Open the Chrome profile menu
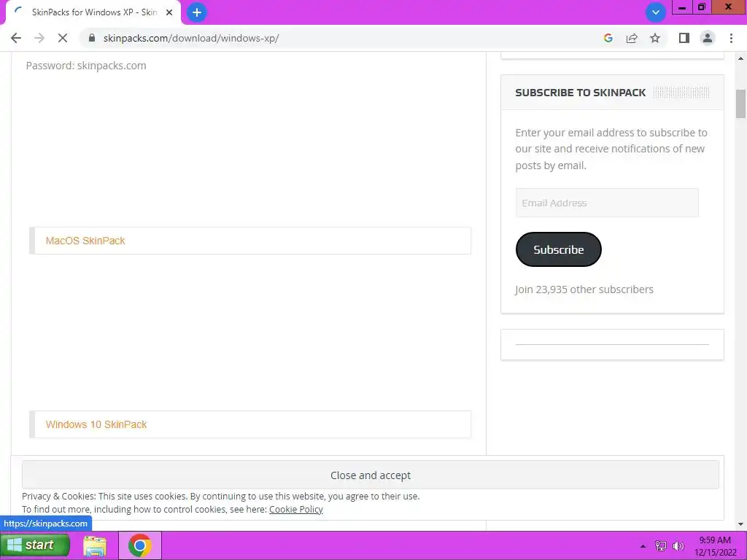 (708, 38)
